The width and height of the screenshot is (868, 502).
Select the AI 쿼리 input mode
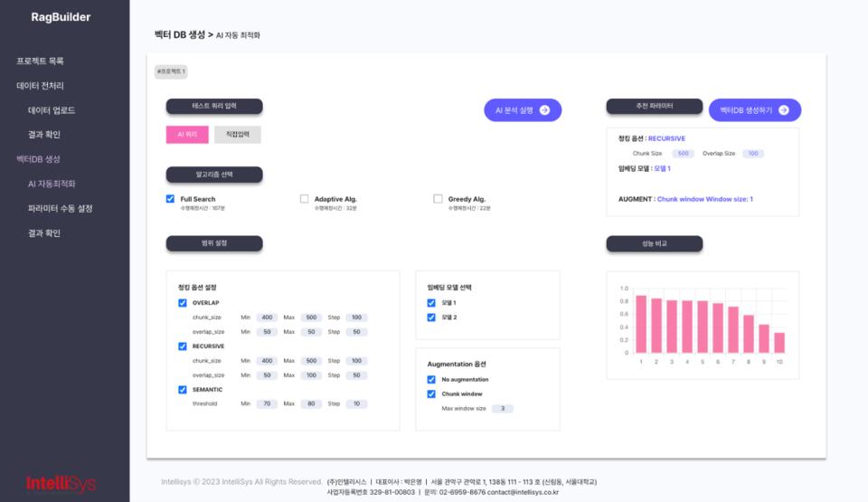pos(187,135)
